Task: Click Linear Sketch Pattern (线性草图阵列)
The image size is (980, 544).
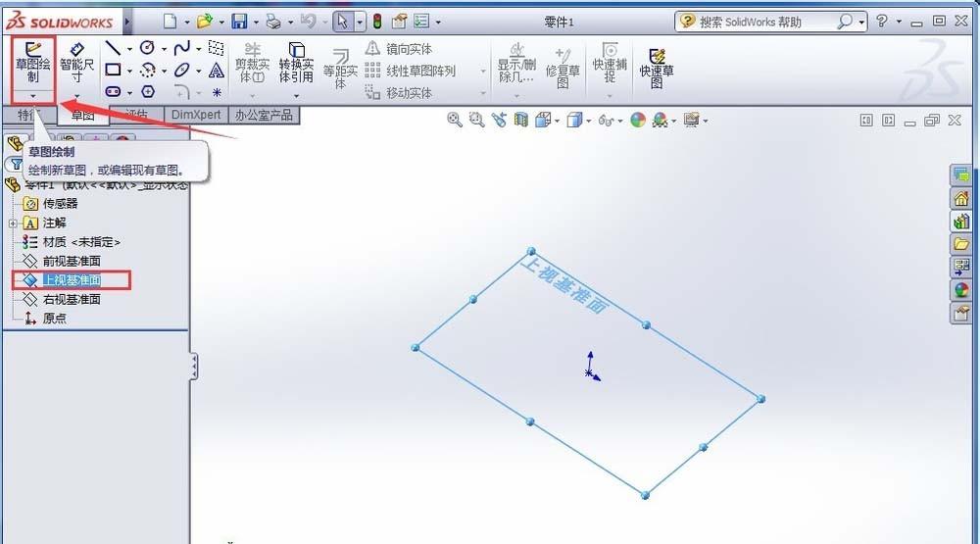Action: (411, 71)
